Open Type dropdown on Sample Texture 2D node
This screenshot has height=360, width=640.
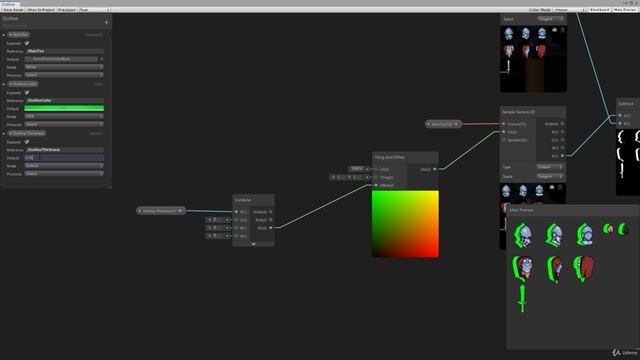pos(550,167)
